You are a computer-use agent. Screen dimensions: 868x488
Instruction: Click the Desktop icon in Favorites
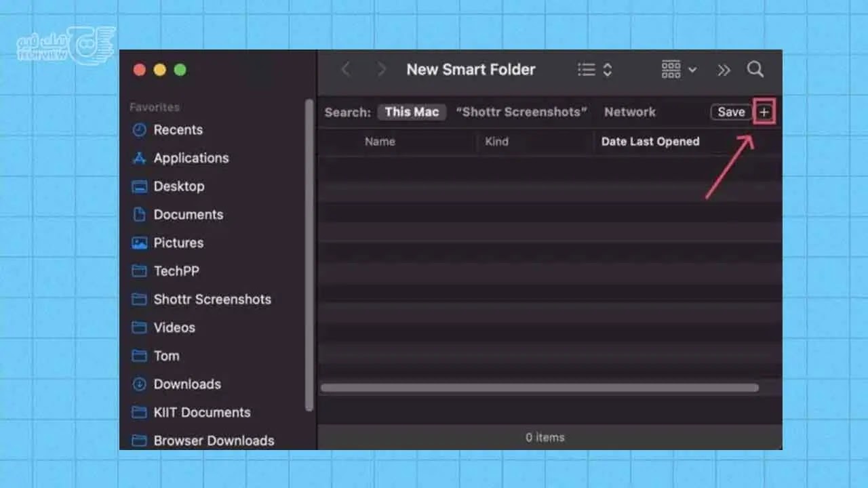139,186
